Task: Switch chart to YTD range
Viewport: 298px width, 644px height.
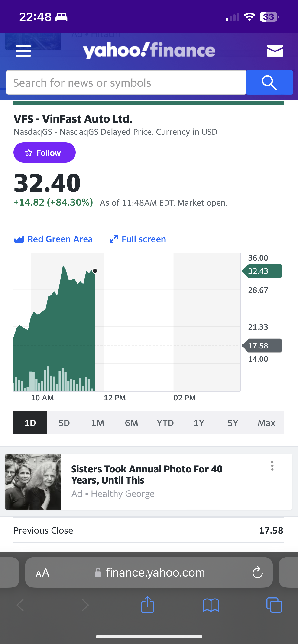Action: [x=165, y=423]
